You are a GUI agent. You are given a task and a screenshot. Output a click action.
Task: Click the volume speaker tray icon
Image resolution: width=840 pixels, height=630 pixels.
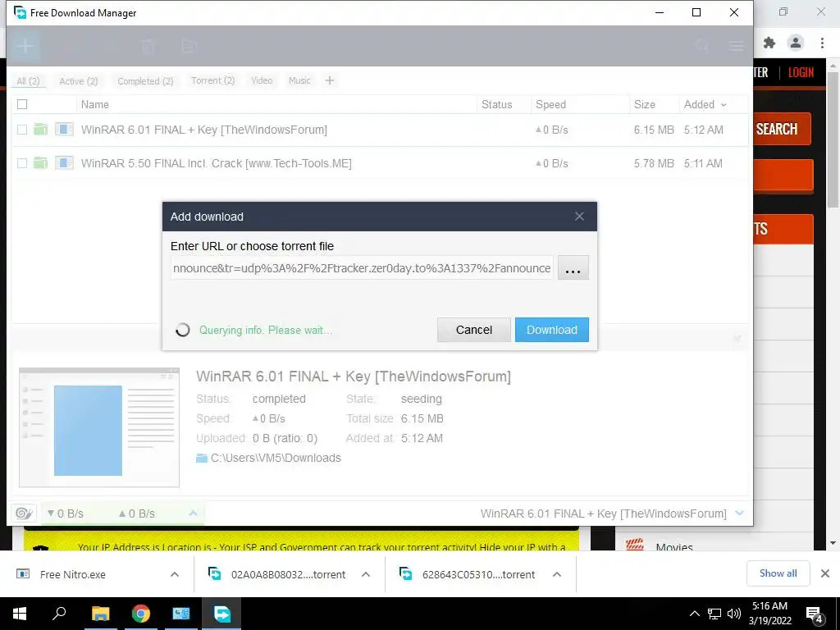[734, 614]
